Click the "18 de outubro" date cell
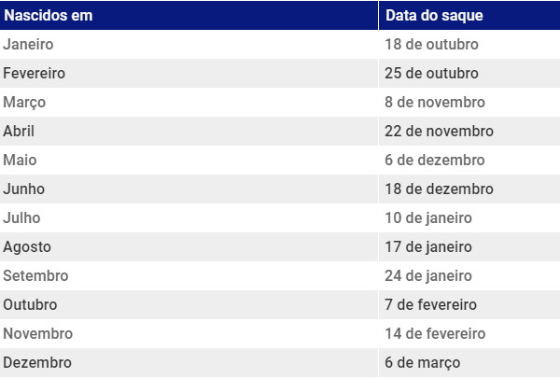560x392 pixels. point(431,44)
